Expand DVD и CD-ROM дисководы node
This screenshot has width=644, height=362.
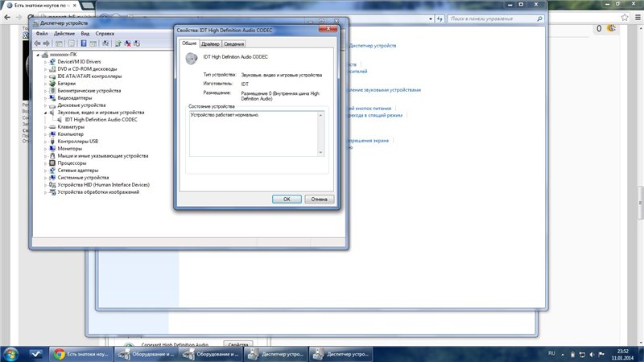(45, 69)
